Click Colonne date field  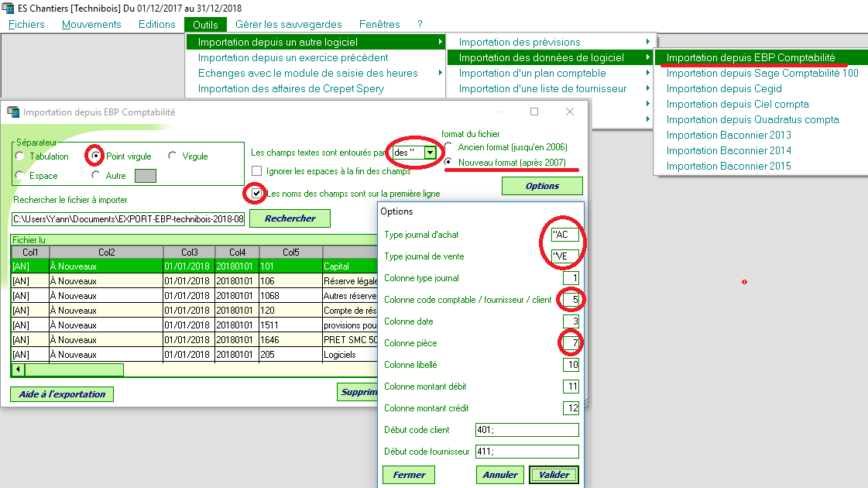point(571,321)
